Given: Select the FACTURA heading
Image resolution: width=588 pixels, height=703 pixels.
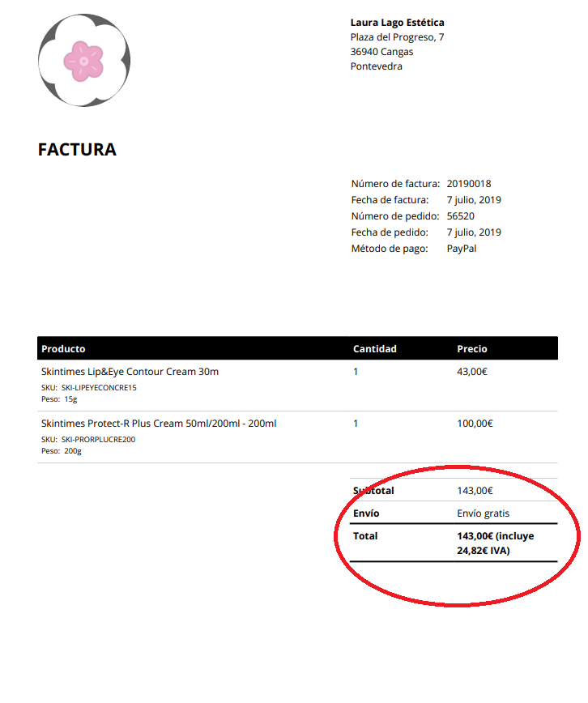Looking at the screenshot, I should click(77, 150).
